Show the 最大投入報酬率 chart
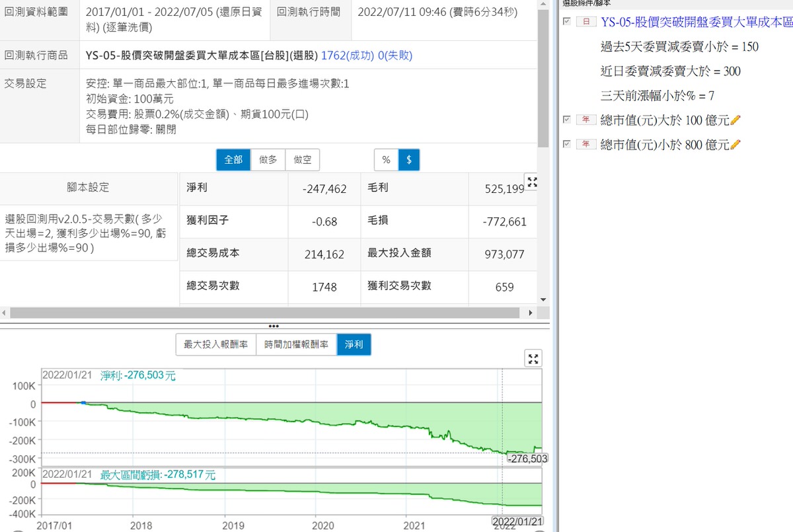The height and width of the screenshot is (532, 793). click(215, 344)
